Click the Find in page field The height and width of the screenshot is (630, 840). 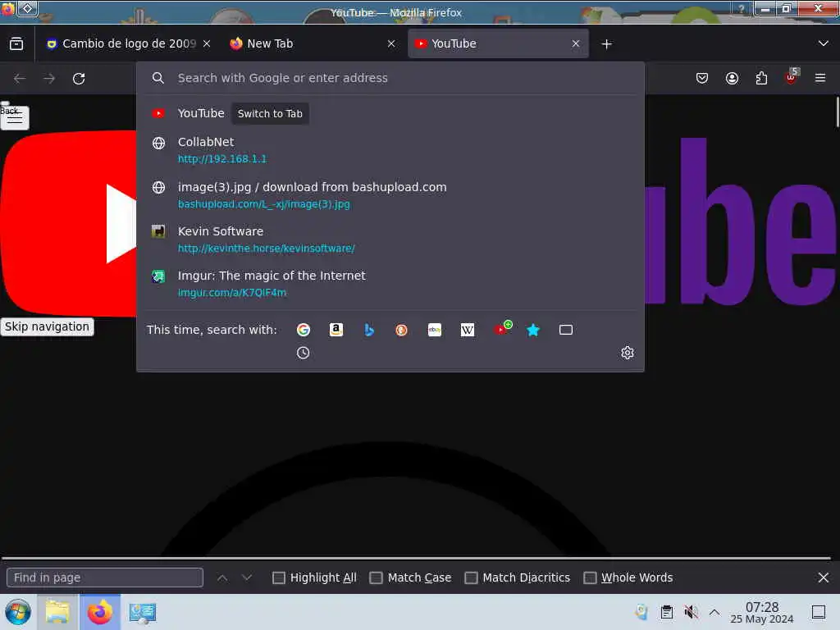coord(105,577)
